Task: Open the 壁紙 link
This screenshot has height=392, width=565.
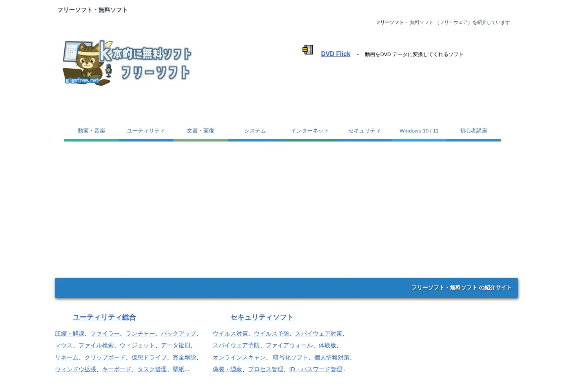Action: (x=179, y=369)
